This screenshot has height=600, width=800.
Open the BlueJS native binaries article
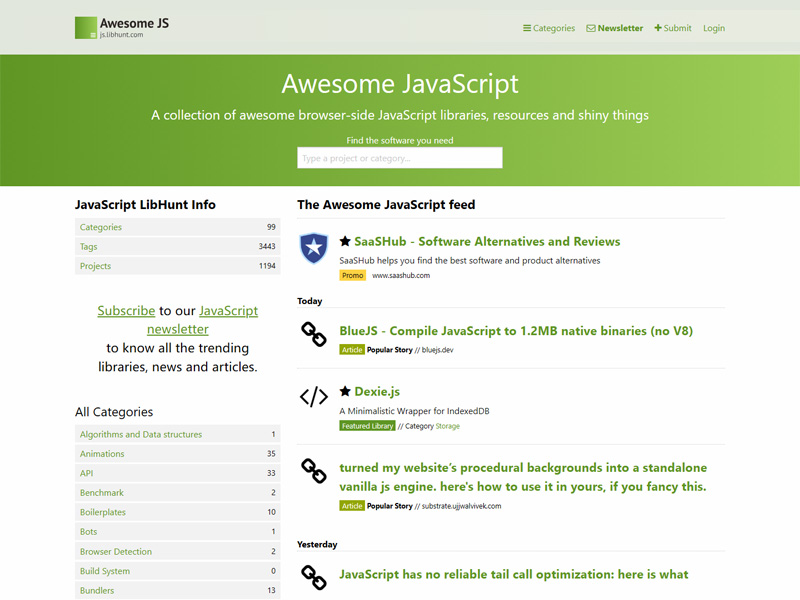[516, 331]
